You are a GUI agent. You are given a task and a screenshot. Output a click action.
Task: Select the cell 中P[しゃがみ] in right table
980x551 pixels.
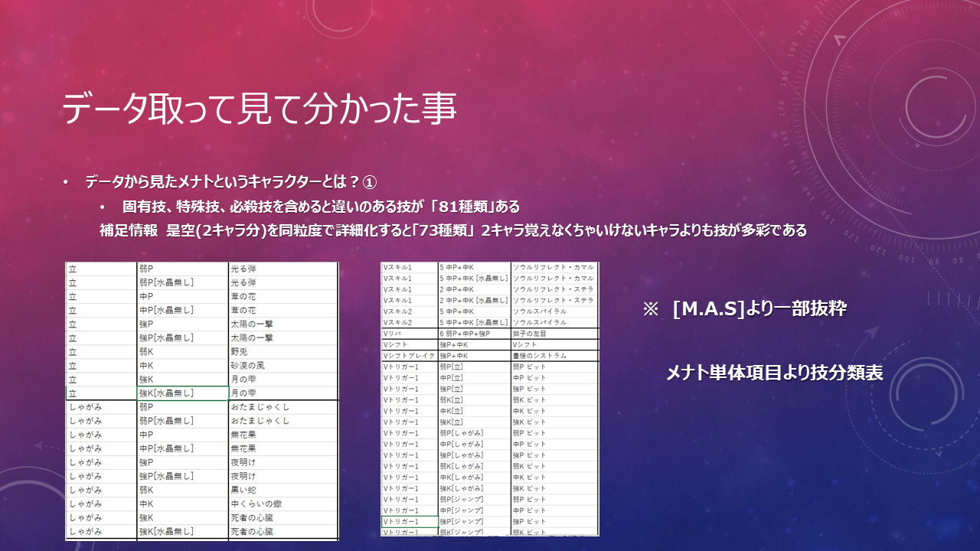click(474, 444)
